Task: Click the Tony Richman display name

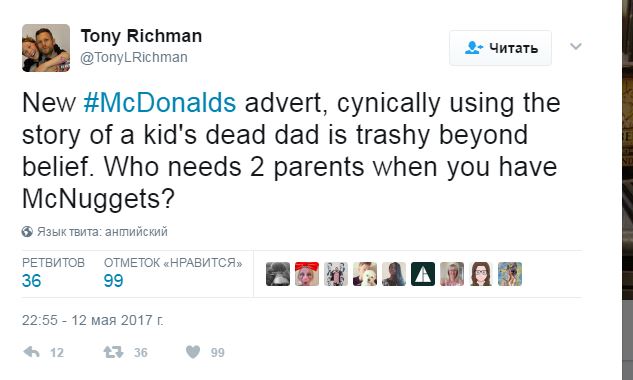Action: [141, 36]
